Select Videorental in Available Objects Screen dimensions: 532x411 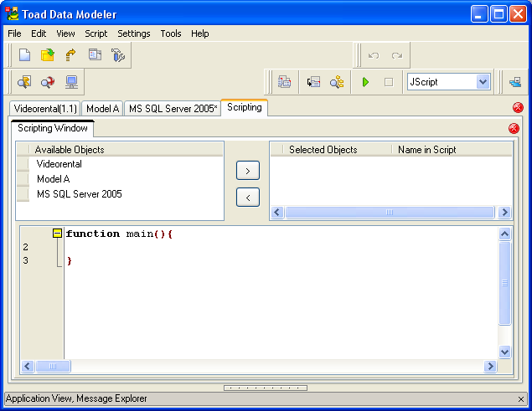click(120, 164)
